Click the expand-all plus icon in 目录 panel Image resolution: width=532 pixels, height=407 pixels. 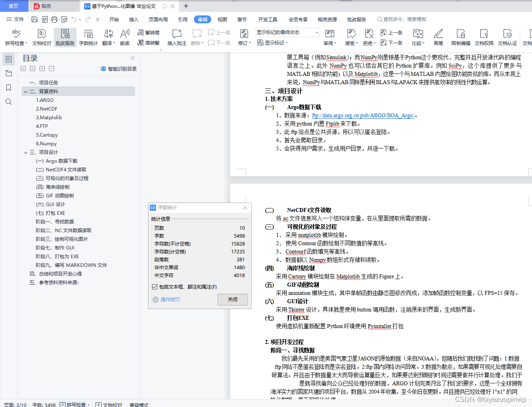click(42, 69)
